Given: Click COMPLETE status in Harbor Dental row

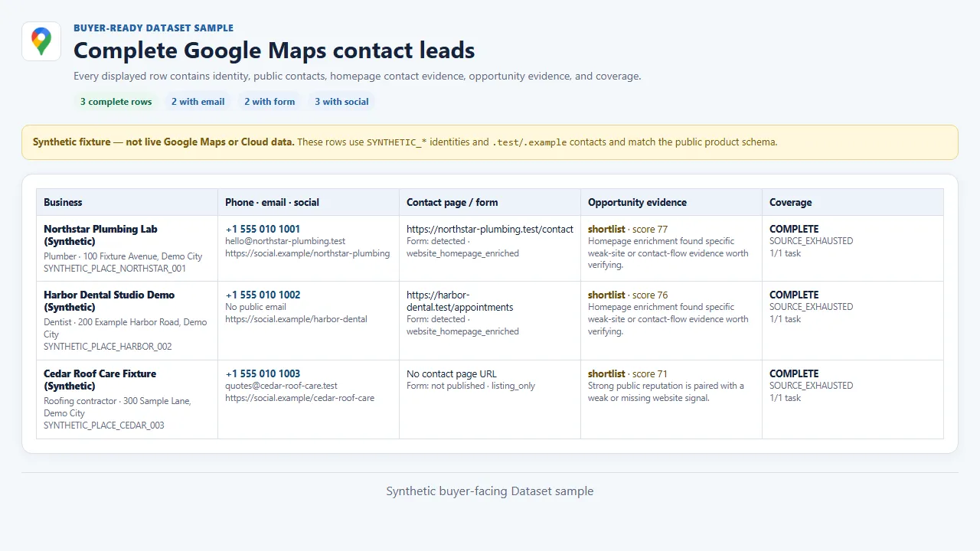Looking at the screenshot, I should click(x=794, y=295).
